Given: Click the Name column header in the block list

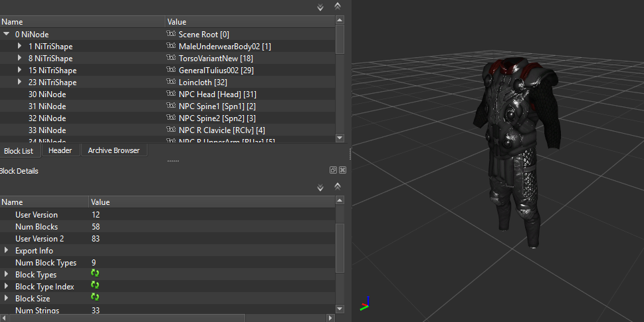Looking at the screenshot, I should pyautogui.click(x=82, y=22).
